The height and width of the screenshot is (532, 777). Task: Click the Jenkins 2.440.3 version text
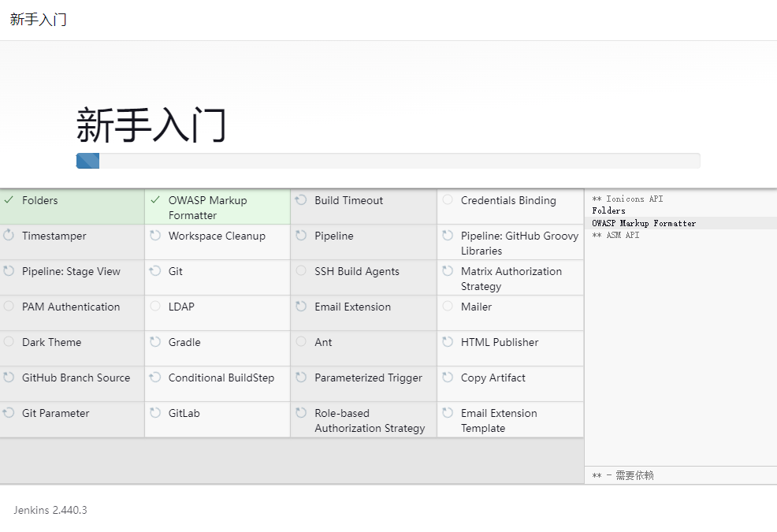point(50,510)
